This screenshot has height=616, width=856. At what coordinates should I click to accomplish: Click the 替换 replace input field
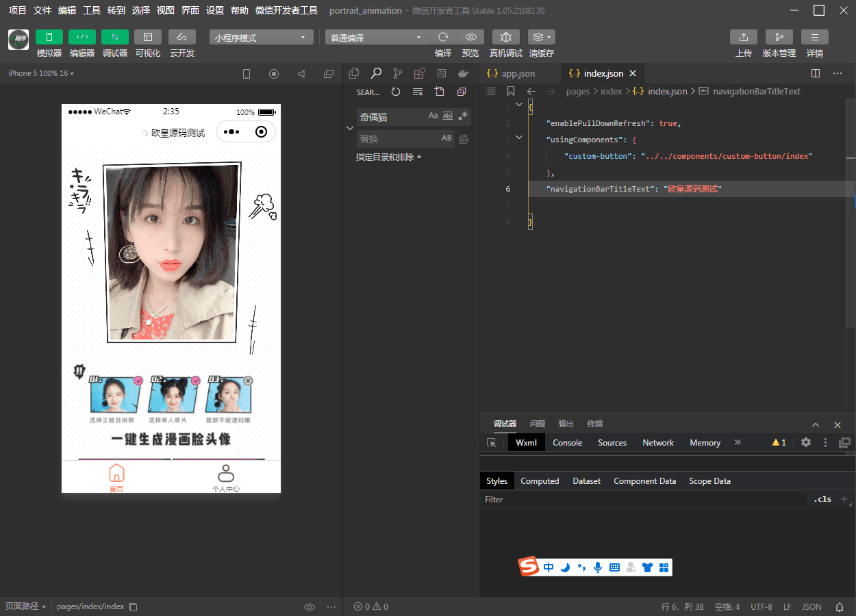pyautogui.click(x=397, y=138)
